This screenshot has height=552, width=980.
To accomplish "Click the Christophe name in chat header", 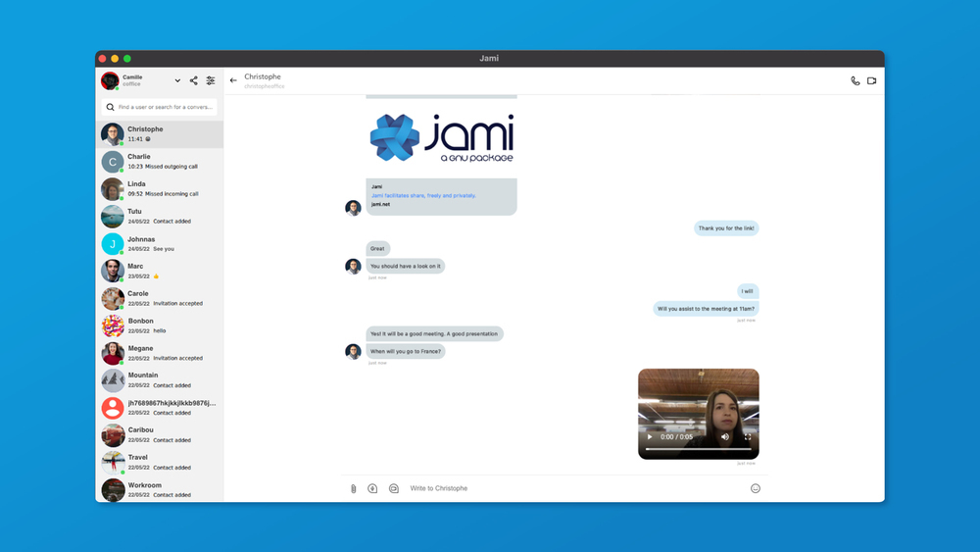I will (x=263, y=76).
